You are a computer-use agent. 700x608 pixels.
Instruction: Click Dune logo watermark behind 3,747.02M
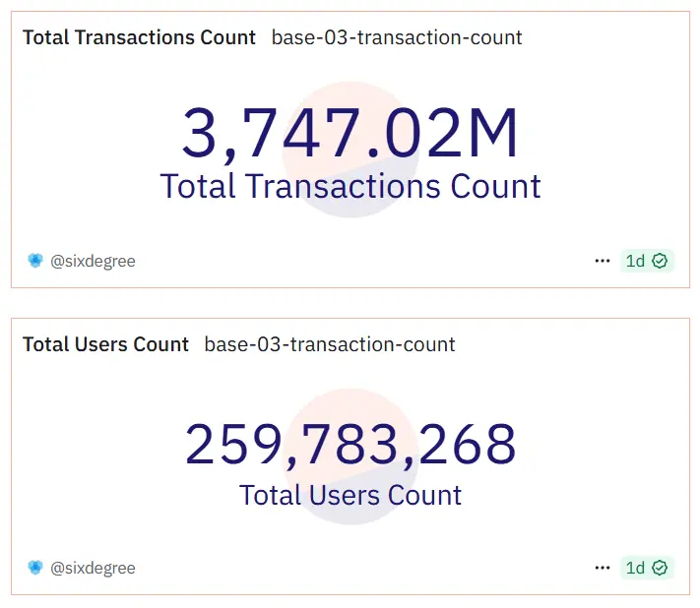coord(350,150)
